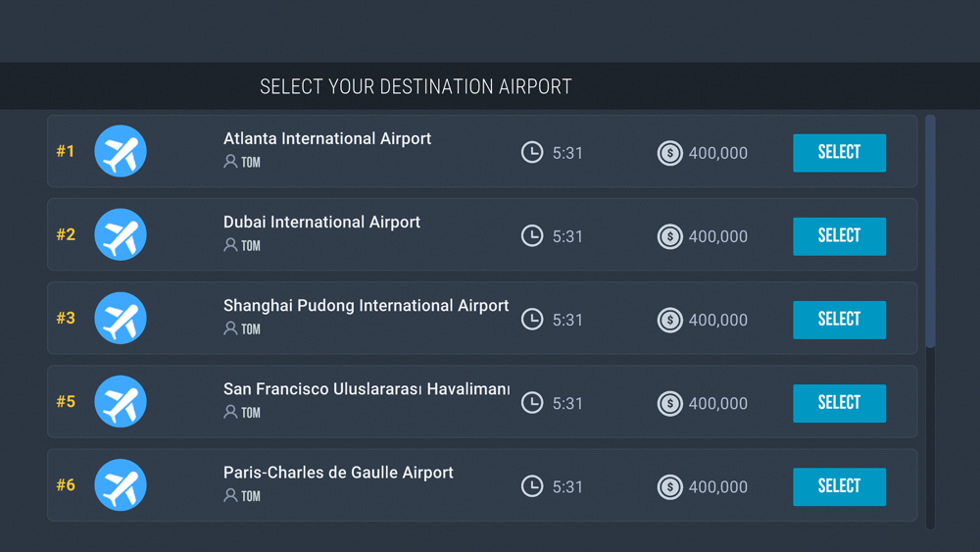Select Atlanta International Airport as destination

tap(839, 153)
